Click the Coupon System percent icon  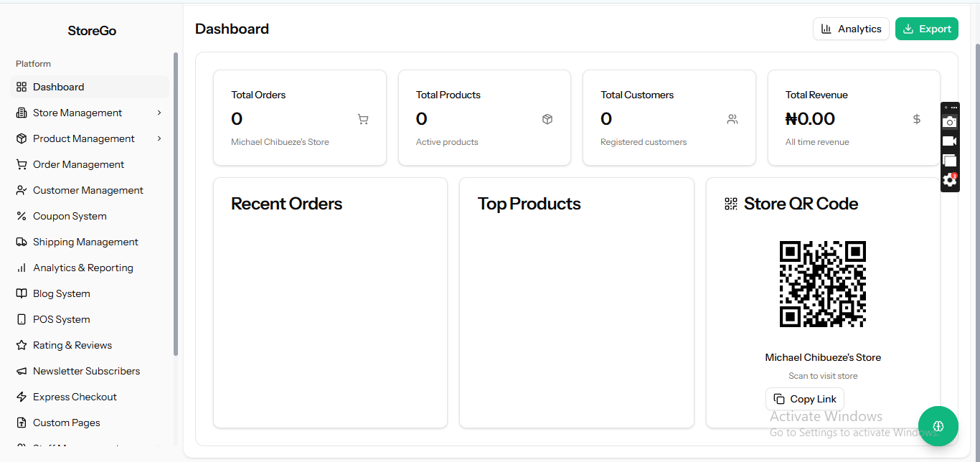(22, 216)
